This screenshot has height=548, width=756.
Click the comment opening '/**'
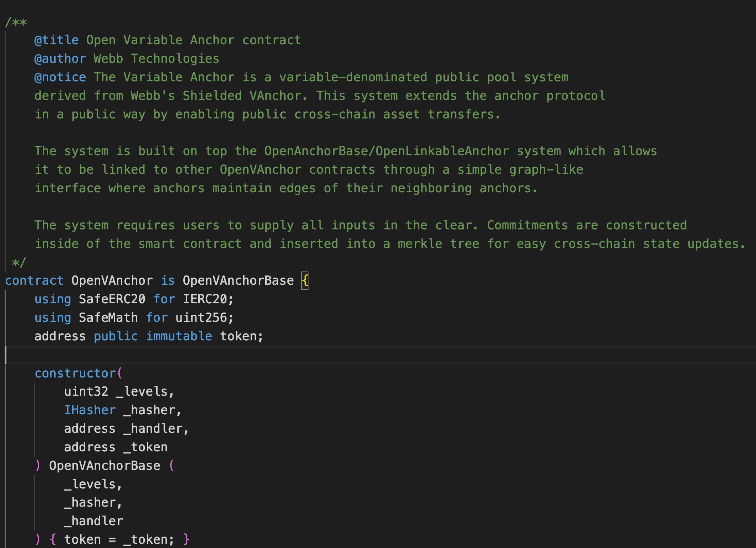16,23
